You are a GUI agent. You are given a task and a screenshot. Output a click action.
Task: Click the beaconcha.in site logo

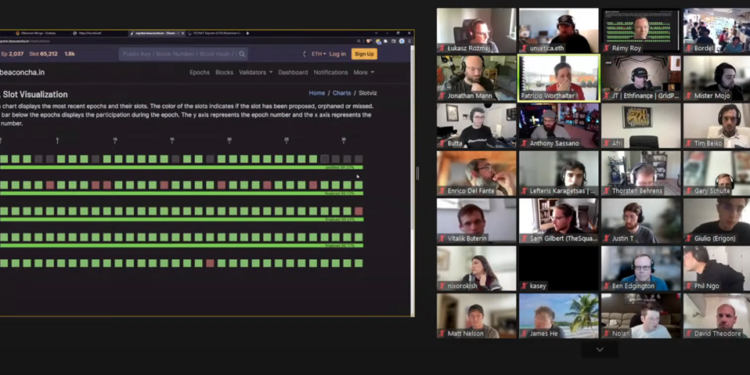[22, 72]
